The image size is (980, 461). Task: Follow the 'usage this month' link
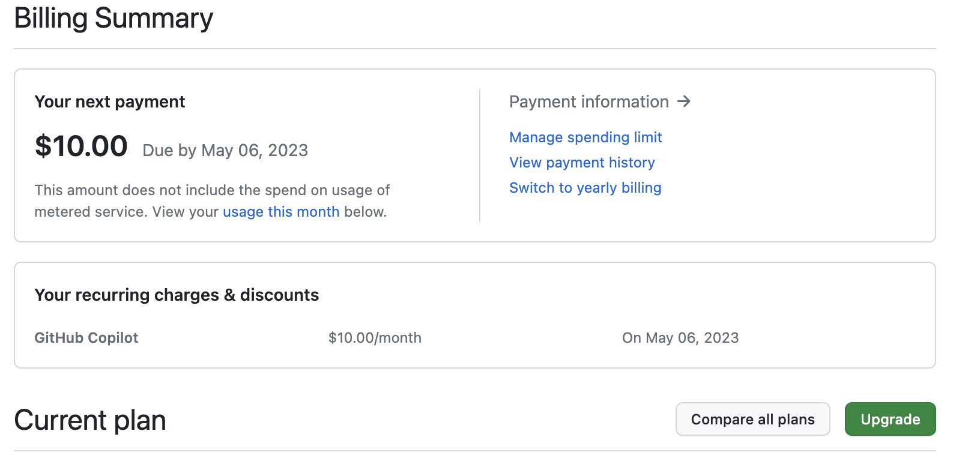point(281,212)
